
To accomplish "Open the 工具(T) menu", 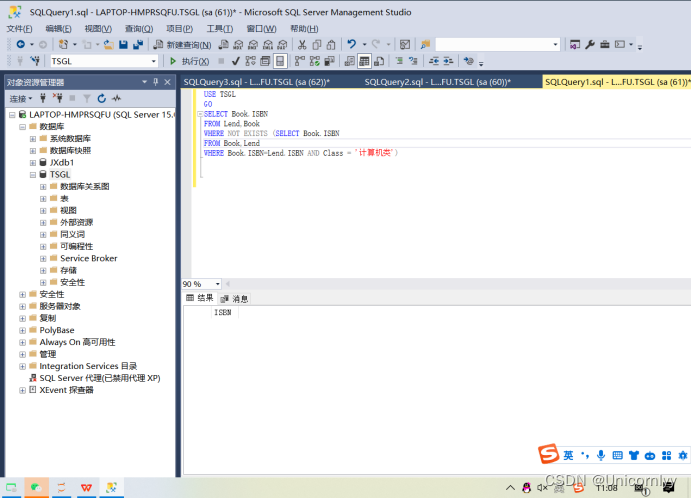I will [219, 29].
